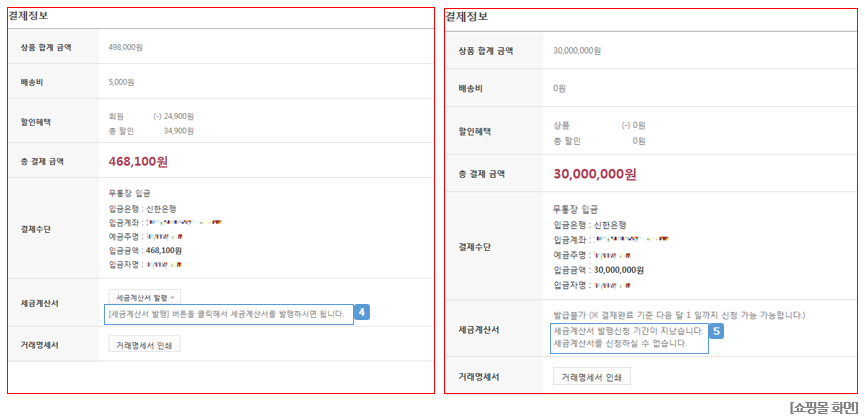Open the 세금계산서 발행 dropdown button
Screen dimensions: 865x419
(x=145, y=297)
